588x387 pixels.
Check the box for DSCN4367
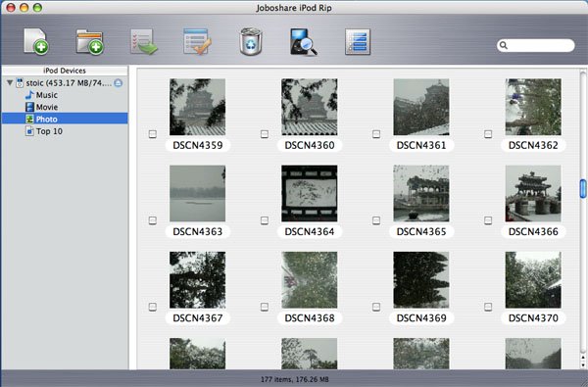(x=152, y=307)
